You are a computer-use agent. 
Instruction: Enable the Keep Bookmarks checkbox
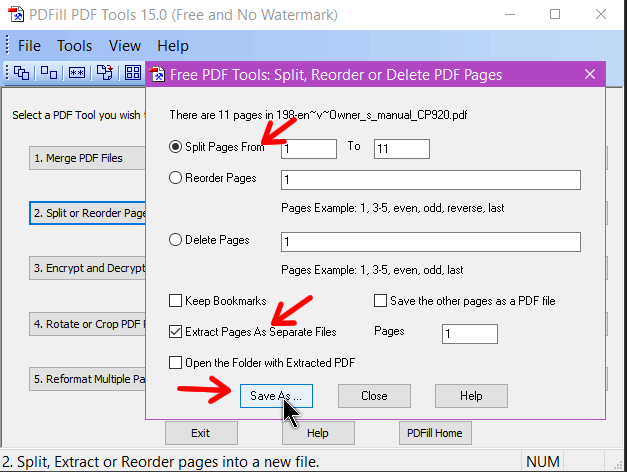[175, 300]
